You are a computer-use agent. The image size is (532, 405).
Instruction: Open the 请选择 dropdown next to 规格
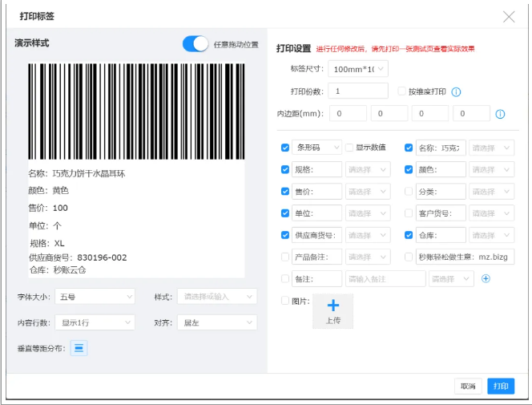(x=368, y=169)
